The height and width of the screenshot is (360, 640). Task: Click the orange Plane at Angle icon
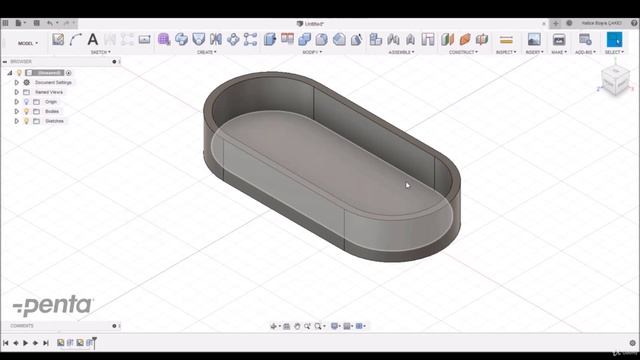pyautogui.click(x=465, y=39)
